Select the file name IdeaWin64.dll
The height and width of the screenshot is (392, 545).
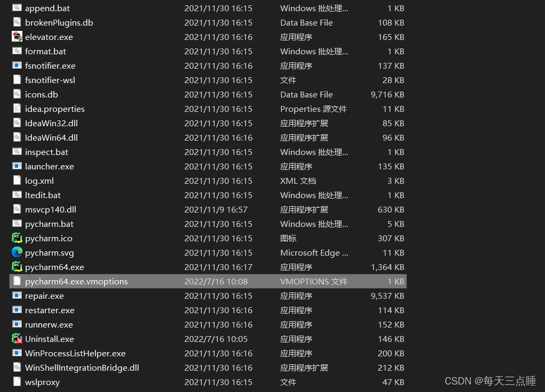(x=52, y=137)
